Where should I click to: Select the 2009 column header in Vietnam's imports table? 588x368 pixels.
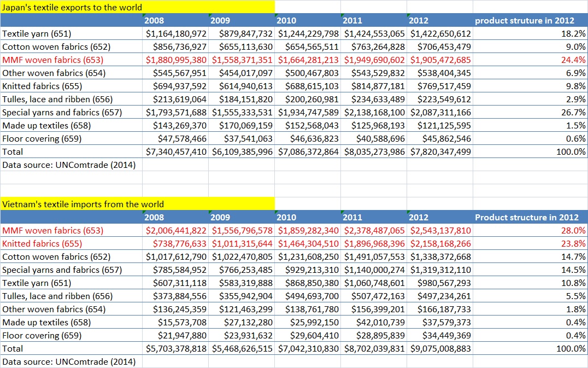point(242,217)
